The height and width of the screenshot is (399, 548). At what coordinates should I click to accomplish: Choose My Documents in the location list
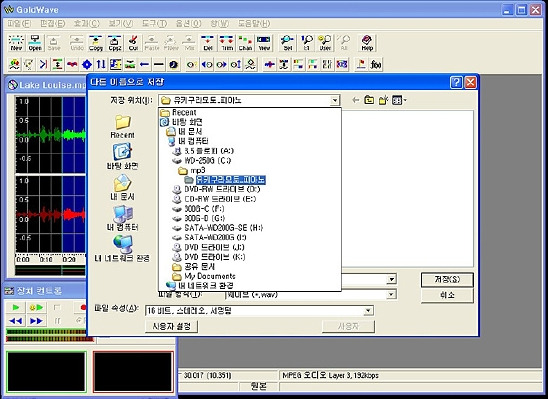point(203,276)
